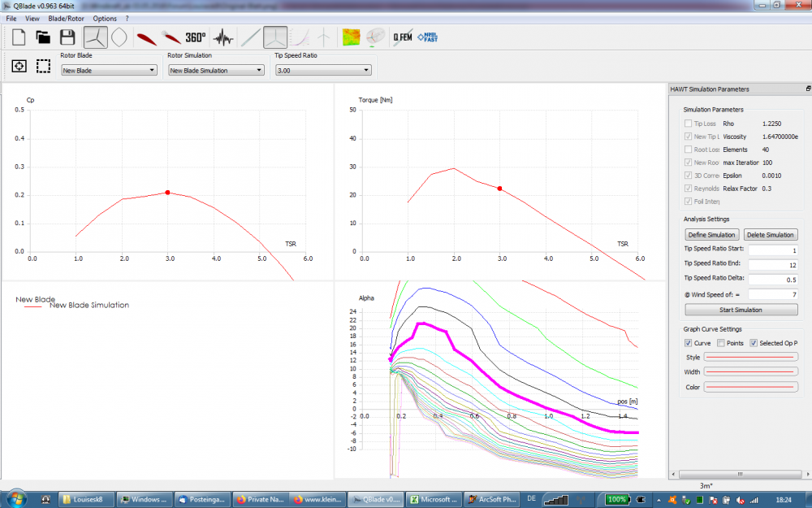Image resolution: width=812 pixels, height=508 pixels.
Task: Click the turbulent wind field generator icon
Action: click(352, 37)
